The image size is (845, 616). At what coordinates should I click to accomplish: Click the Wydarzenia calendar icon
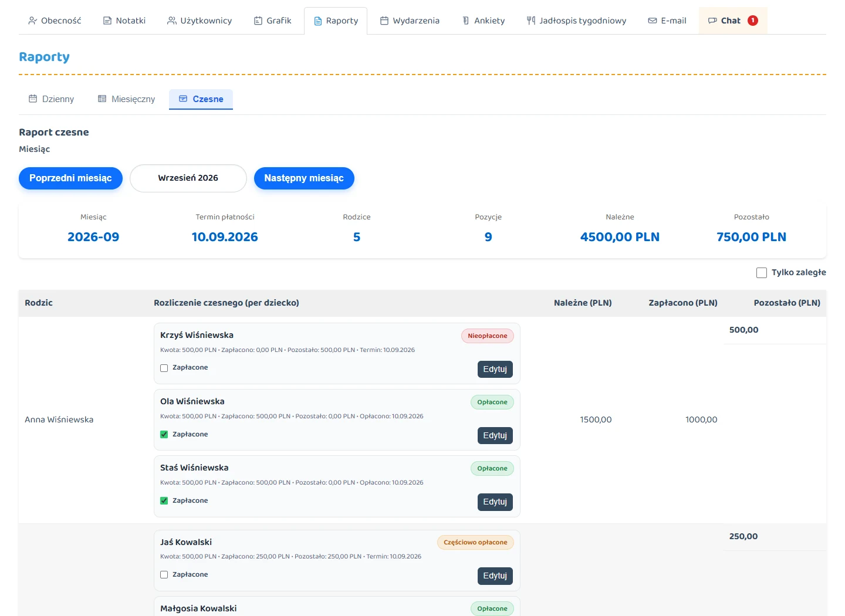point(384,21)
